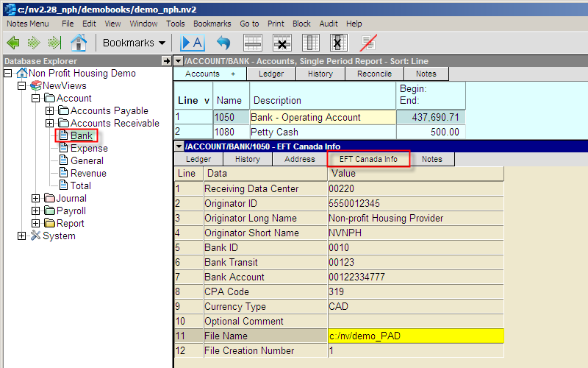Image resolution: width=588 pixels, height=368 pixels.
Task: Collapse the Account folder node
Action: [x=36, y=99]
